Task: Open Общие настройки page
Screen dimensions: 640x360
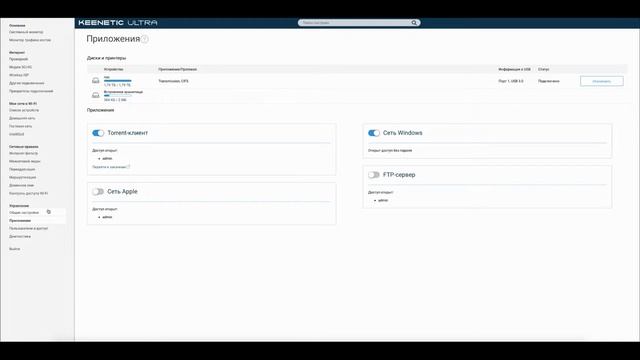Action: point(24,213)
